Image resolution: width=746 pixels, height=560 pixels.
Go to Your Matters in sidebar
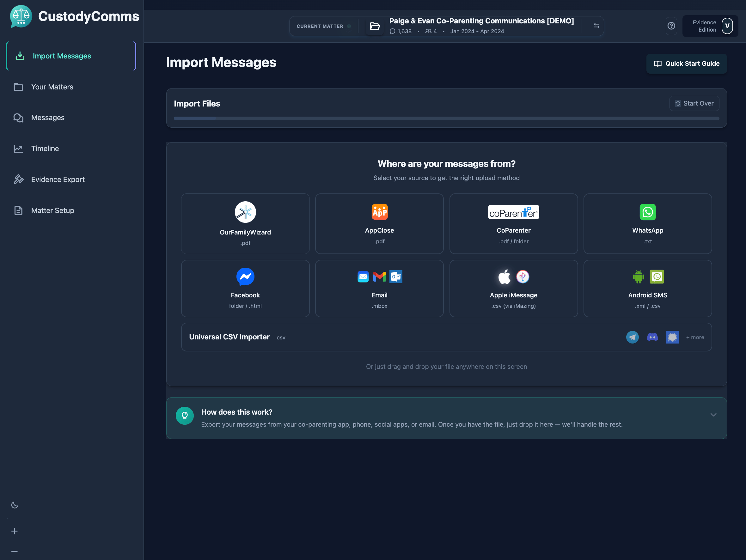pos(71,87)
